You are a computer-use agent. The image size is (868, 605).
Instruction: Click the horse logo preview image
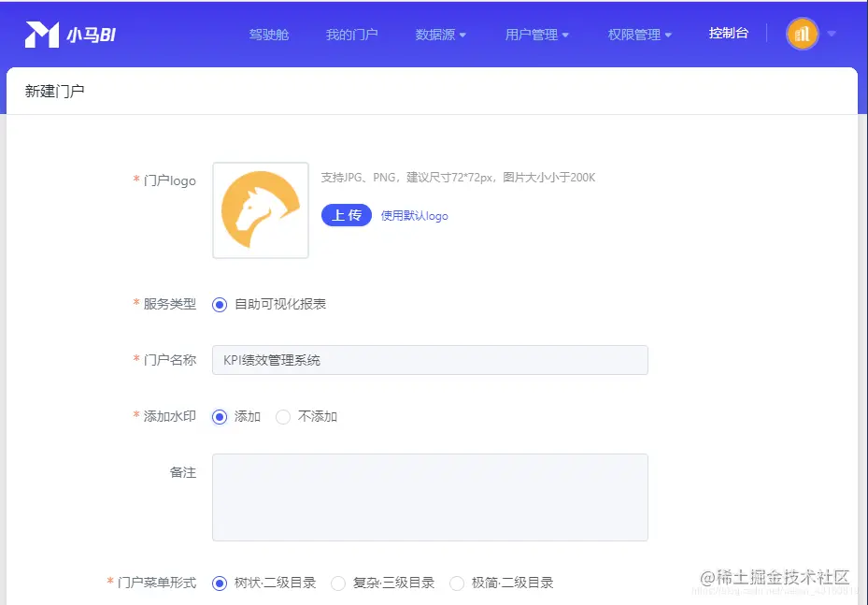pyautogui.click(x=260, y=209)
